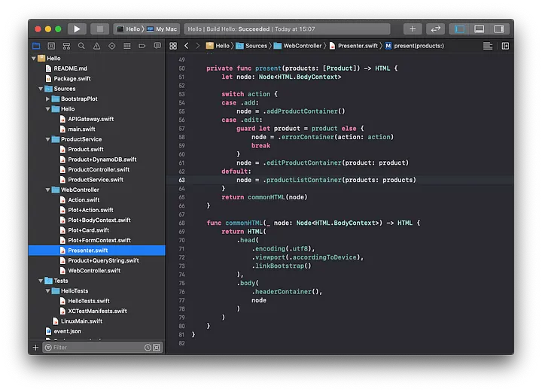
Task: Run the Hello scheme with Play button
Action: [77, 29]
